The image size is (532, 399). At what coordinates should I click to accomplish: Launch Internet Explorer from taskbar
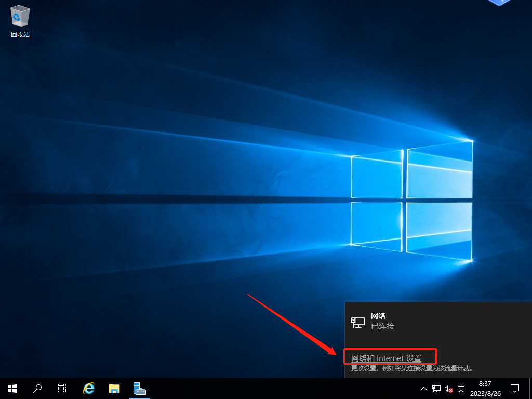click(88, 389)
